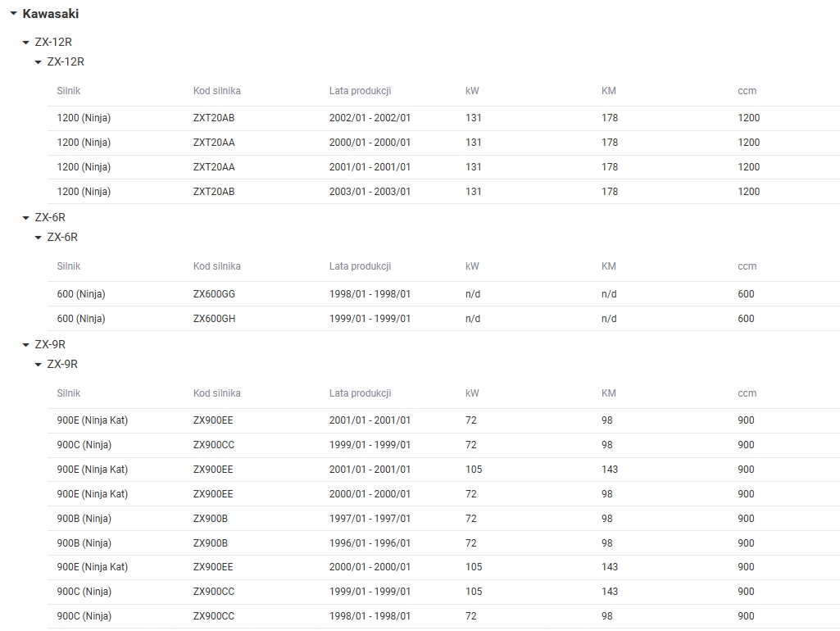840x631 pixels.
Task: Select engine code ZX900B in the 1997/01 row
Action: click(210, 519)
